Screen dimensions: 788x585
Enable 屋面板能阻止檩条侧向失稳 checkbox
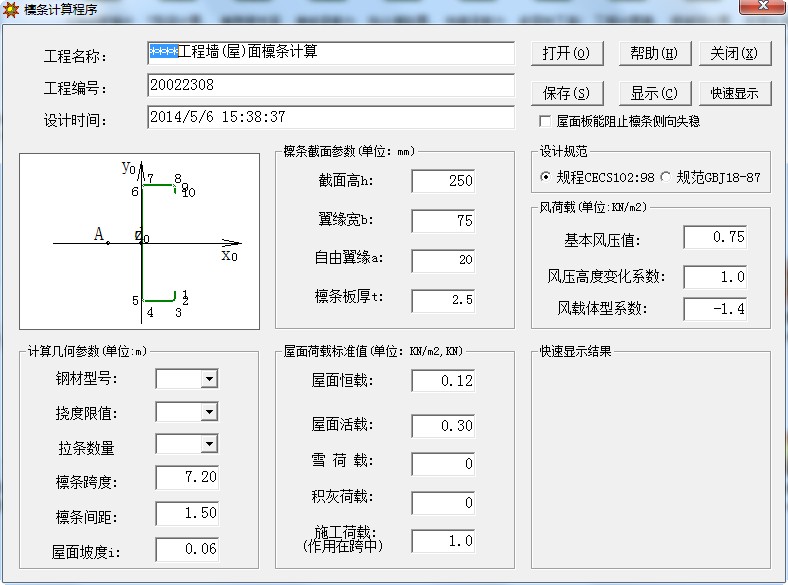tap(544, 121)
